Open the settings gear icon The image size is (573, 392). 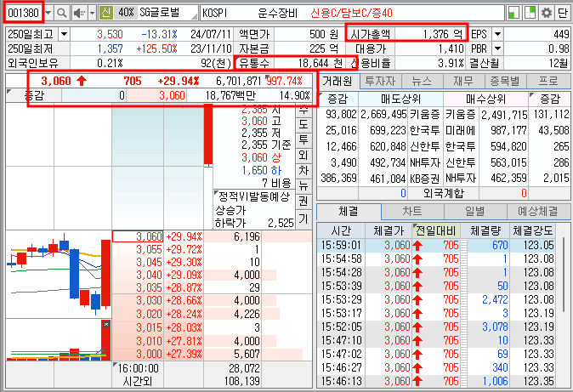click(x=547, y=13)
